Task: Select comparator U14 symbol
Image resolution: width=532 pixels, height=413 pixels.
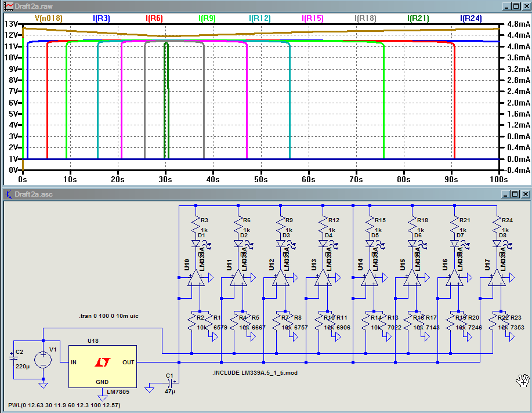Action: coord(370,278)
